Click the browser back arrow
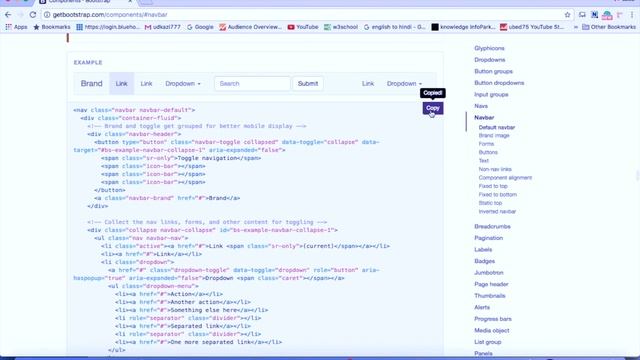 (8, 15)
